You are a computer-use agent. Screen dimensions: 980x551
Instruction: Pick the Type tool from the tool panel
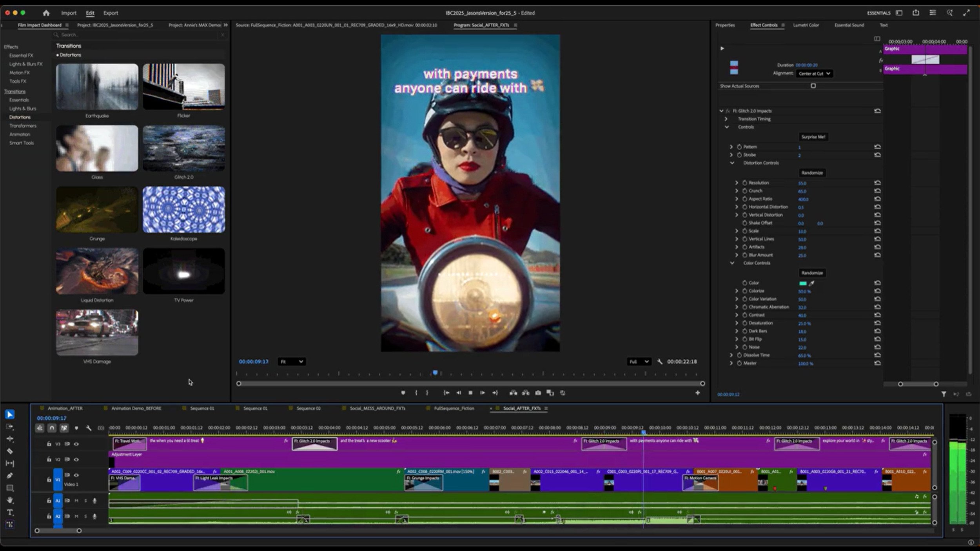(x=11, y=512)
